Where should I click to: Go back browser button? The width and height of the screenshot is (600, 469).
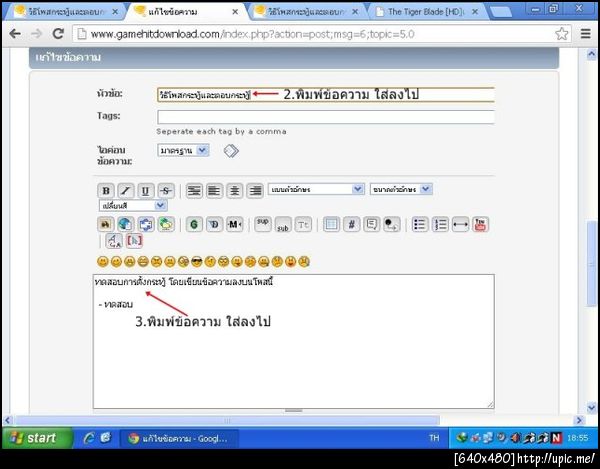[x=15, y=34]
